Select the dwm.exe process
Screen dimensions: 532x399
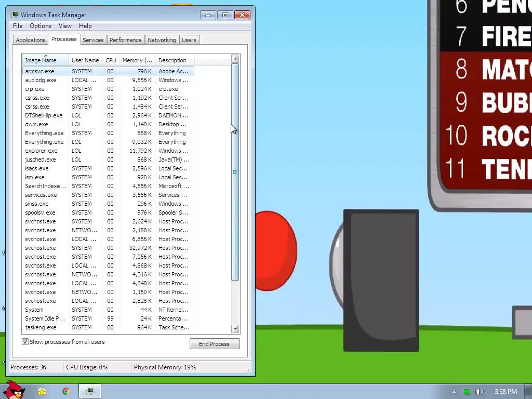108,124
